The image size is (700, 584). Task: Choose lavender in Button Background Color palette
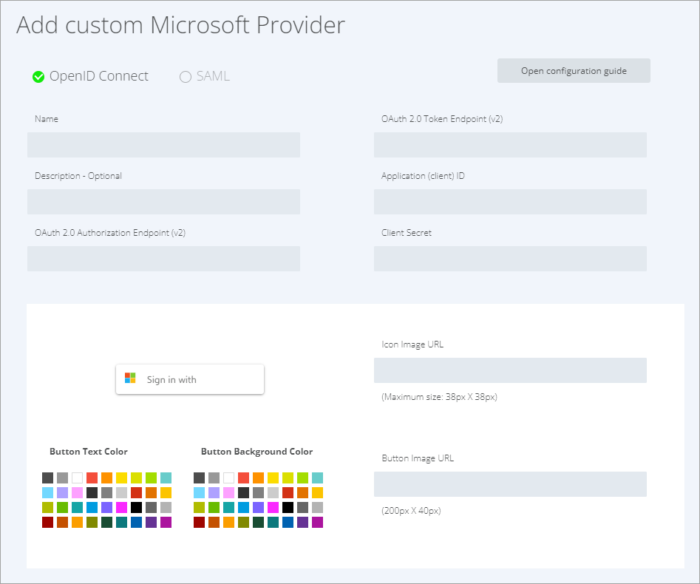coord(214,492)
